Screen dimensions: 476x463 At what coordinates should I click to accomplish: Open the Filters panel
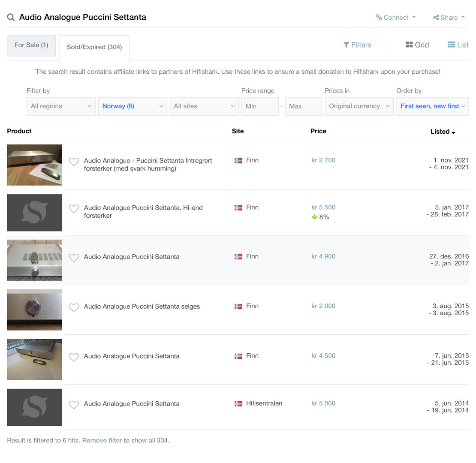coord(357,45)
